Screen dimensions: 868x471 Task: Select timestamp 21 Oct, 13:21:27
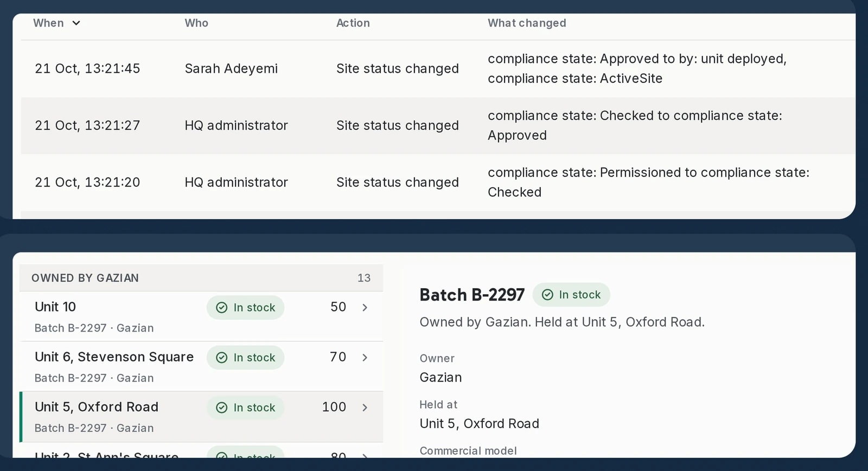87,125
